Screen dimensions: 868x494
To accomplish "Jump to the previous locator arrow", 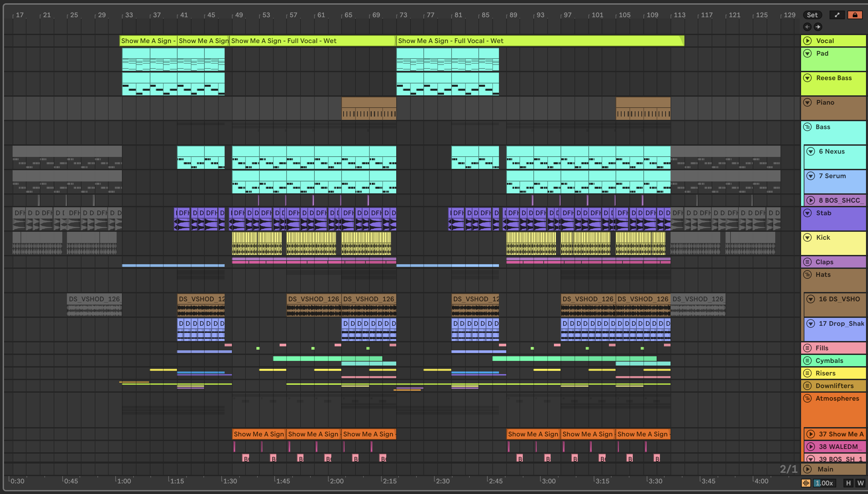I will pyautogui.click(x=807, y=26).
